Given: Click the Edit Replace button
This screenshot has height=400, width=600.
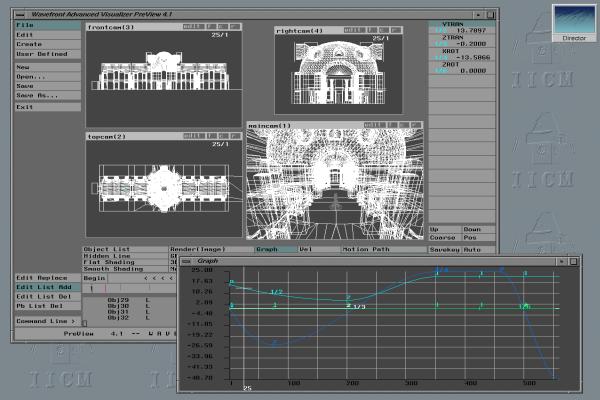Looking at the screenshot, I should pos(48,278).
